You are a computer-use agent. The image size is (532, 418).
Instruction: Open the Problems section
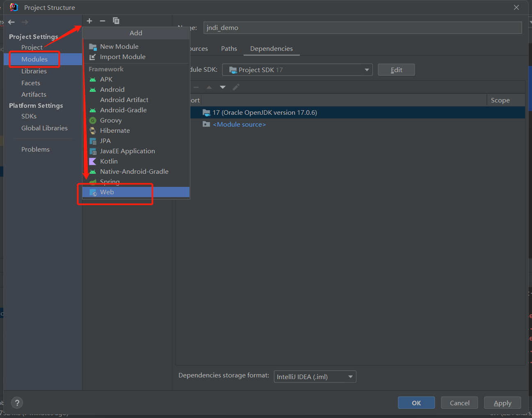pyautogui.click(x=35, y=150)
